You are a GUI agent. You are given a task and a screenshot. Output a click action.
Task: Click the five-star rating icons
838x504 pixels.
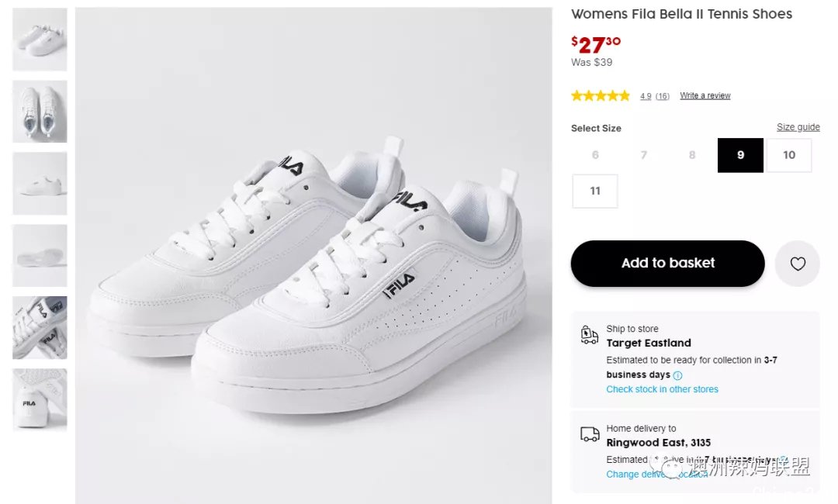pyautogui.click(x=601, y=96)
